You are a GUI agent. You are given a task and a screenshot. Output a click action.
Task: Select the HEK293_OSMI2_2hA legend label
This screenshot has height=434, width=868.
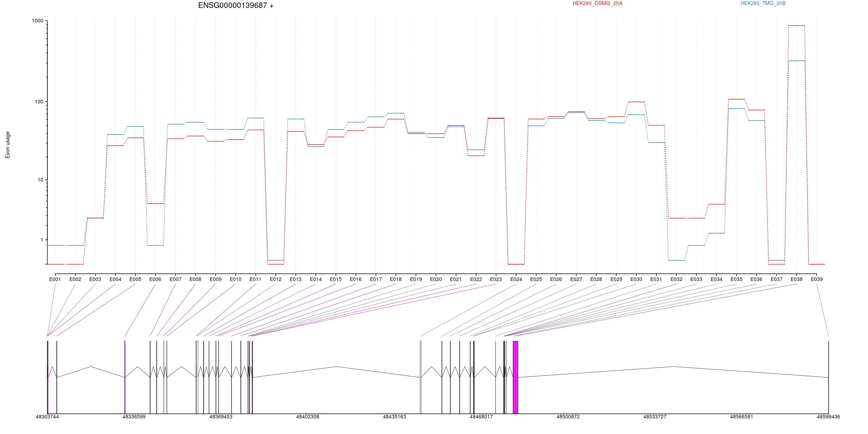tap(597, 3)
